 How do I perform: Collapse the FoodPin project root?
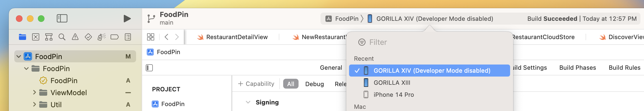[x=19, y=57]
